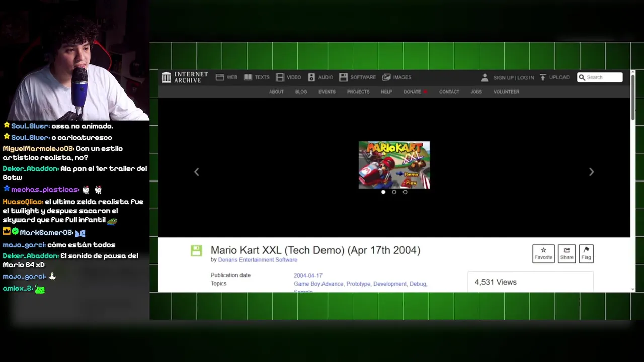The image size is (644, 362).
Task: Click the item title Mario Kart XXL
Action: 315,250
